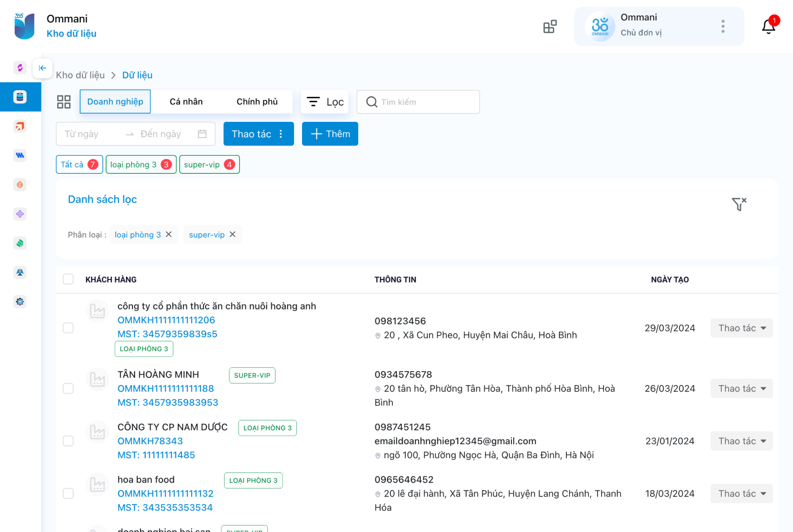This screenshot has height=532, width=793.
Task: Open the apps grid icon in header
Action: tap(550, 27)
